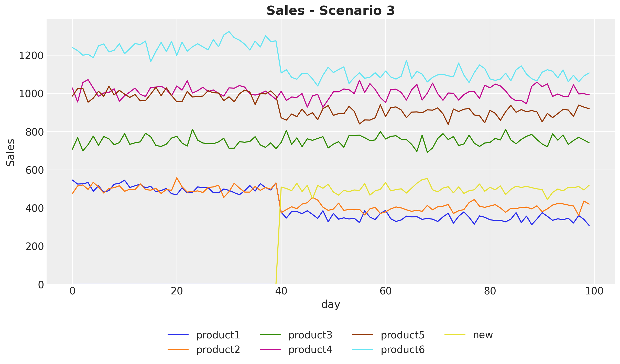Viewport: 620px width, 364px height.
Task: Select the product1 legend label
Action: [x=218, y=335]
